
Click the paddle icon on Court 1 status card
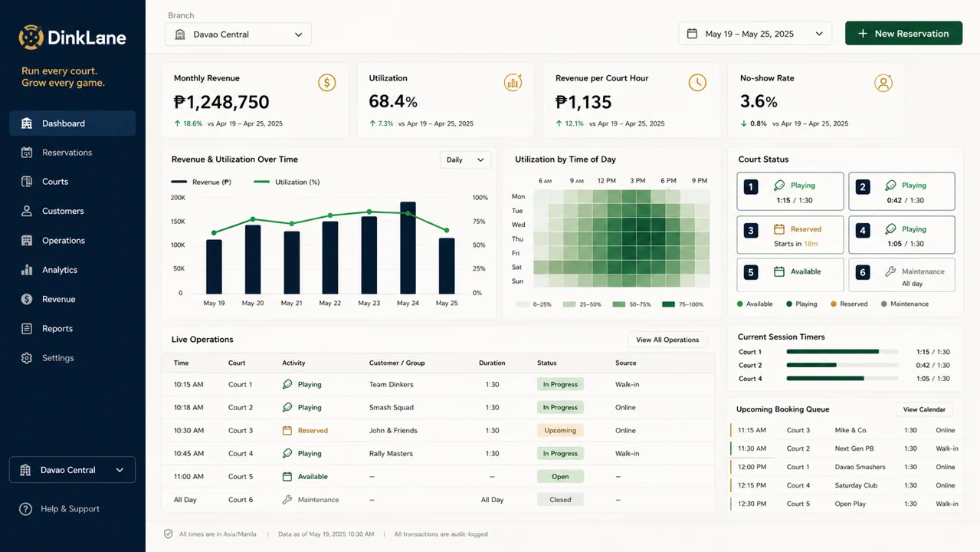pyautogui.click(x=779, y=186)
